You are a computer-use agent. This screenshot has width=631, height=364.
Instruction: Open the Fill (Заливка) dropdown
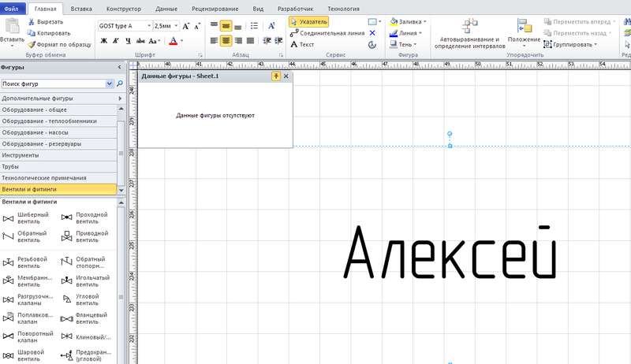(408, 22)
